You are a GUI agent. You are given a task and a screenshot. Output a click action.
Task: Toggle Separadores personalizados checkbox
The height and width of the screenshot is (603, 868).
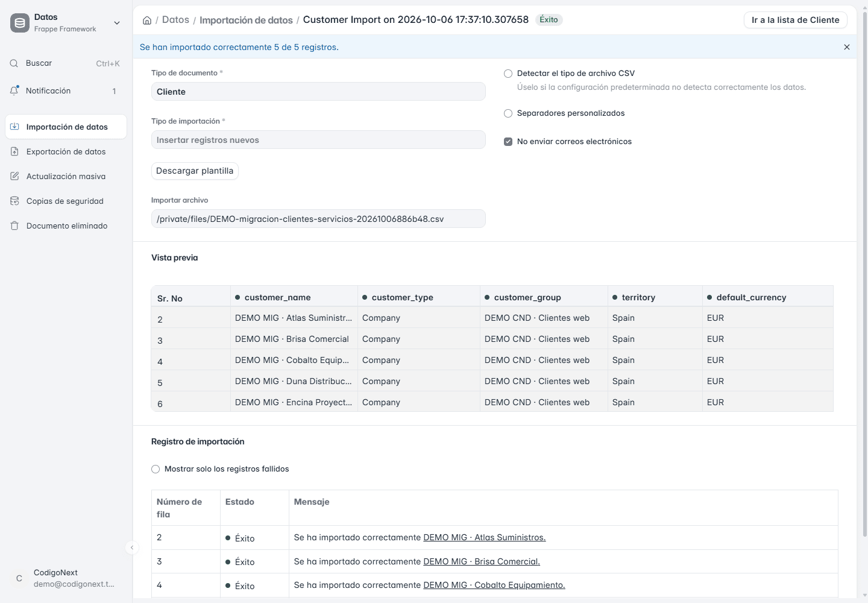(508, 113)
